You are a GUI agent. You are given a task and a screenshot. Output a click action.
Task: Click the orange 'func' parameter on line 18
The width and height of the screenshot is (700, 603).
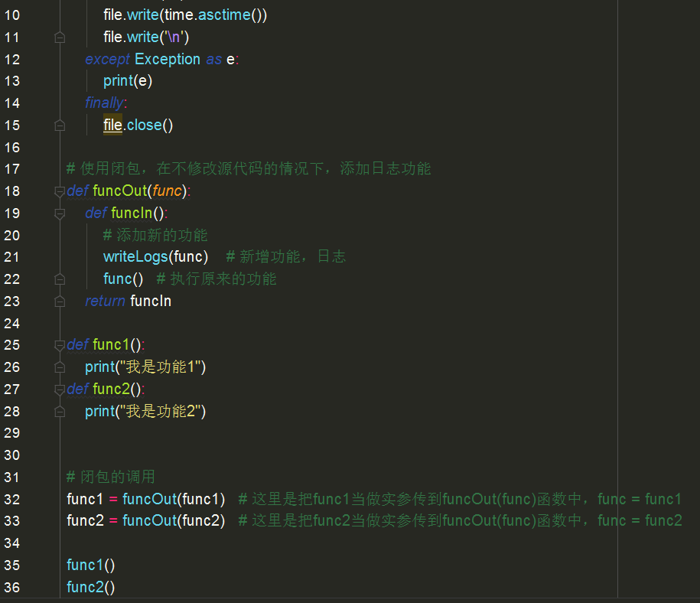[x=167, y=191]
